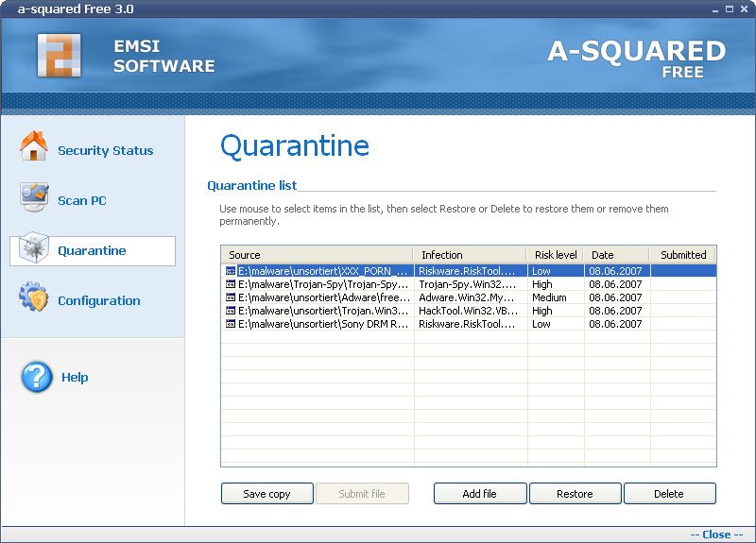Select the HackTool.Win32.VB row
This screenshot has height=543, width=756.
467,311
